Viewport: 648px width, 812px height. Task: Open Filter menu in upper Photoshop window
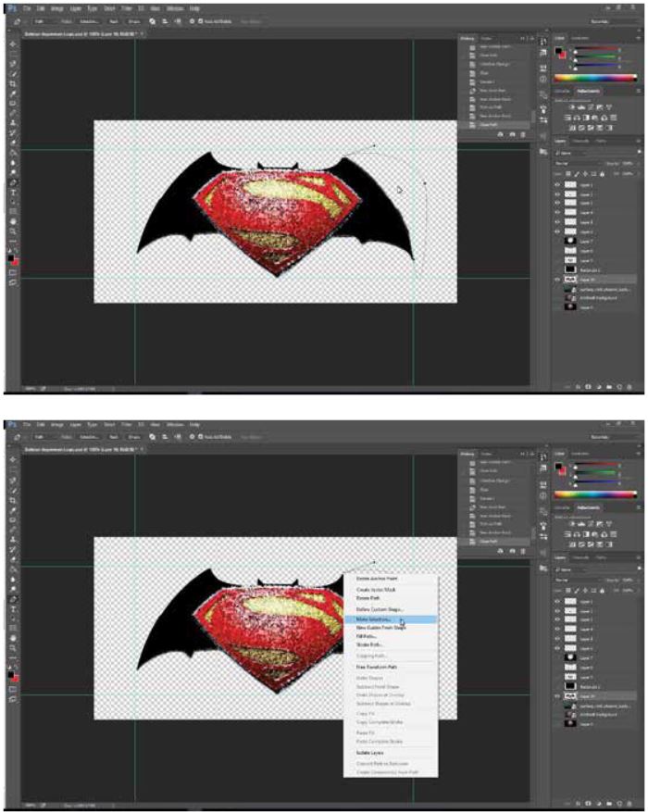pos(126,8)
